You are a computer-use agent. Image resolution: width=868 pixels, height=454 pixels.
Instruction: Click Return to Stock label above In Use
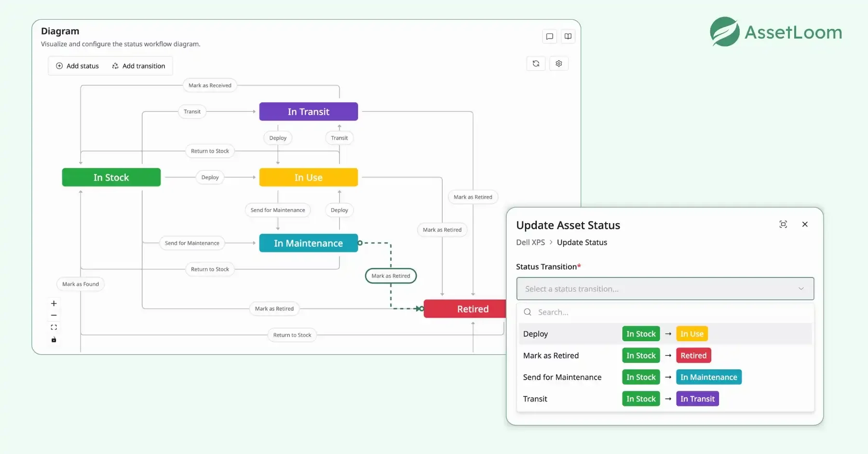(210, 151)
